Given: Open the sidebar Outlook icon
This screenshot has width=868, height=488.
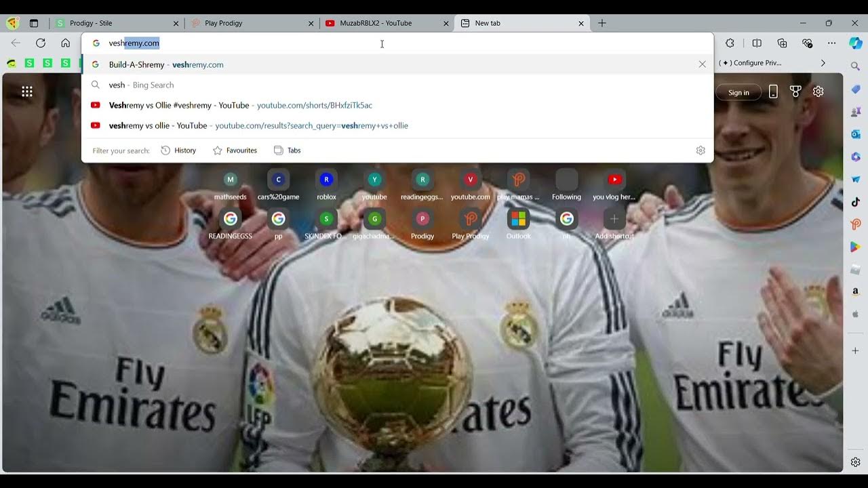Looking at the screenshot, I should [856, 134].
